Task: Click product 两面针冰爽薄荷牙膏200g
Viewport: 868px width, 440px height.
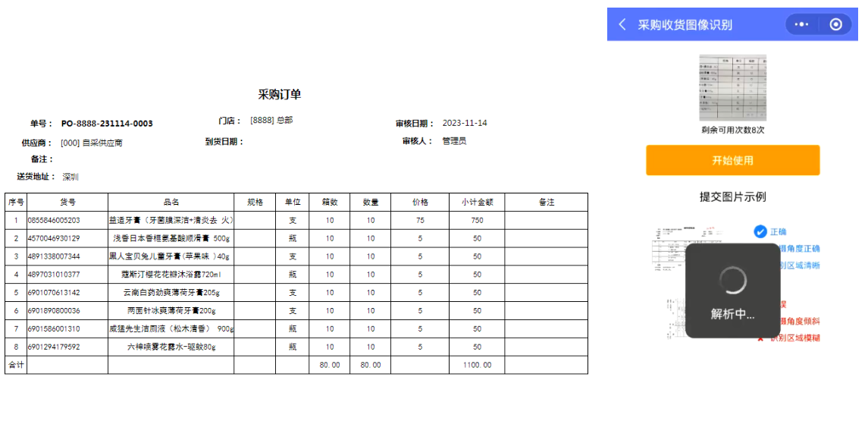Action: 171,311
